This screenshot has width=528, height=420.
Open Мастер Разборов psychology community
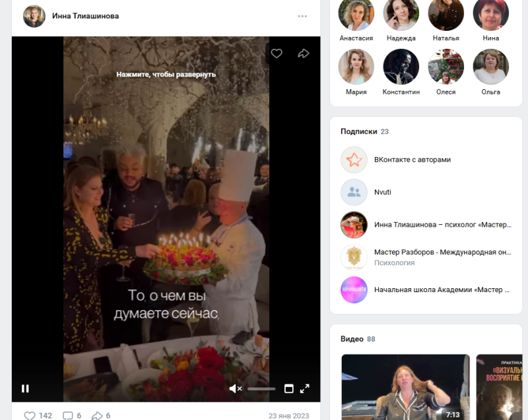click(442, 252)
